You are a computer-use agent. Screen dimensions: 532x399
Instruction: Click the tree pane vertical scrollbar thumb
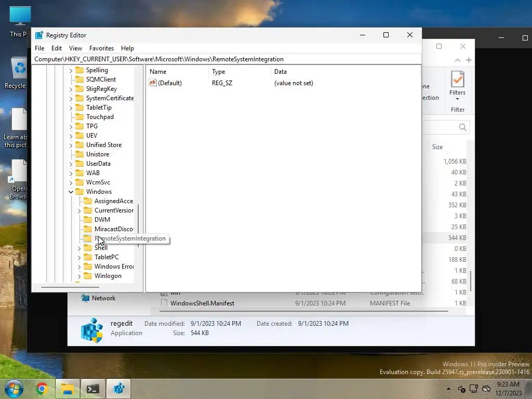coord(138,225)
